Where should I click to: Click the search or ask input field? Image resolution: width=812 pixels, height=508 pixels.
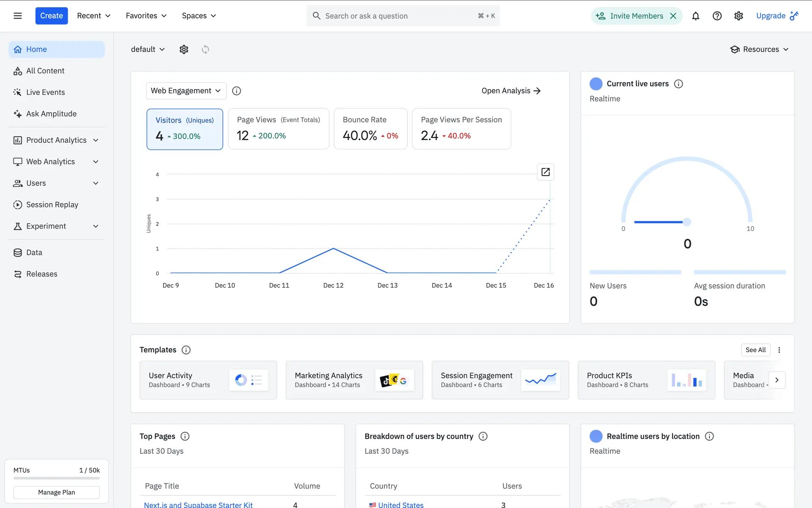pyautogui.click(x=398, y=16)
